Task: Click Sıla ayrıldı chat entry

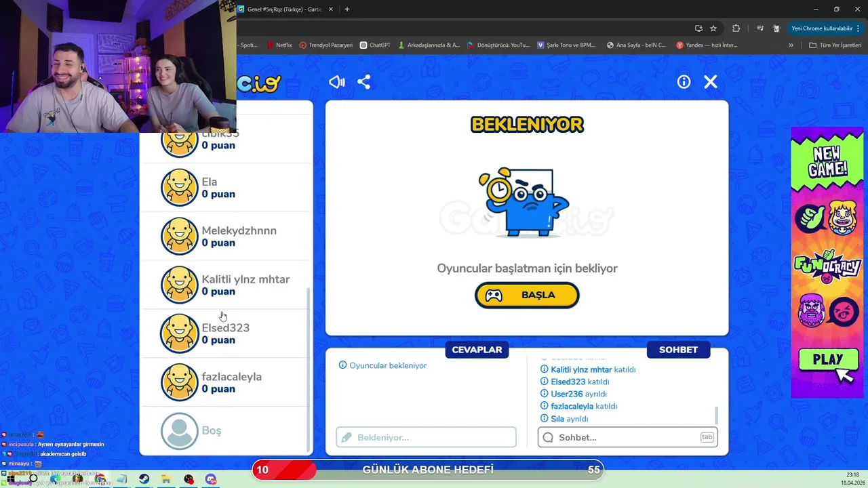Action: coord(564,419)
